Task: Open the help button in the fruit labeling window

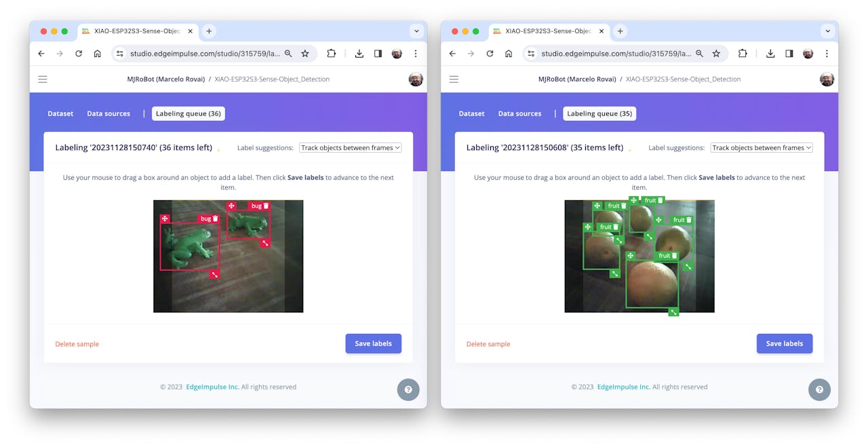Action: pos(819,390)
